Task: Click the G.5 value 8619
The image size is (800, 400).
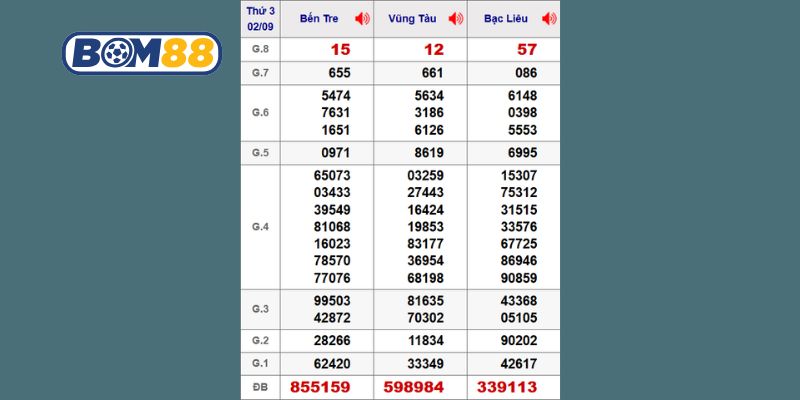Action: [429, 153]
